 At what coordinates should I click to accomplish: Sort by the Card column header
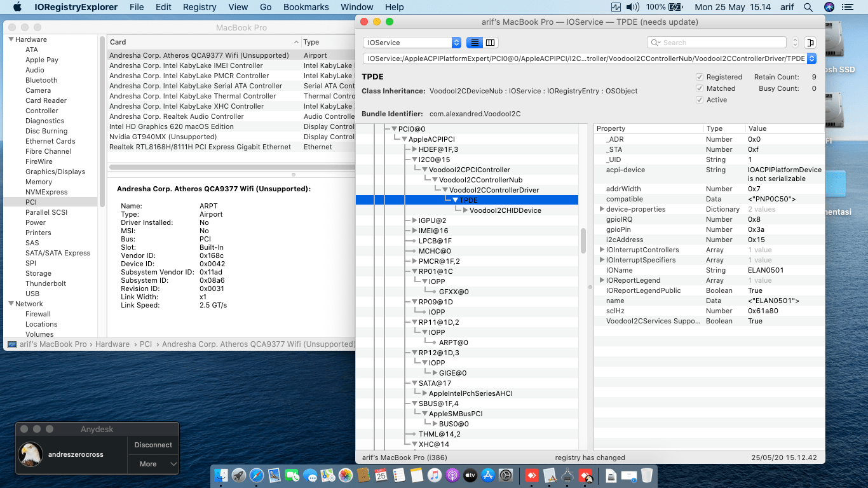tap(203, 42)
